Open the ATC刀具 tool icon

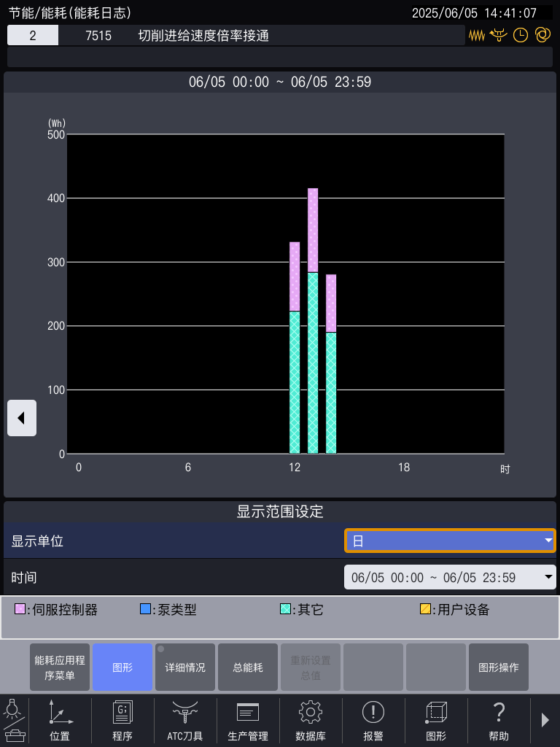(x=185, y=720)
